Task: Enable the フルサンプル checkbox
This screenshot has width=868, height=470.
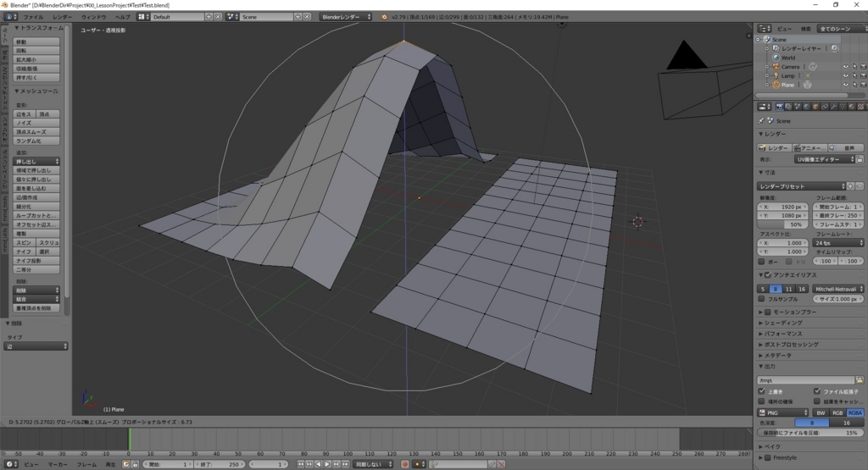Action: (x=762, y=299)
